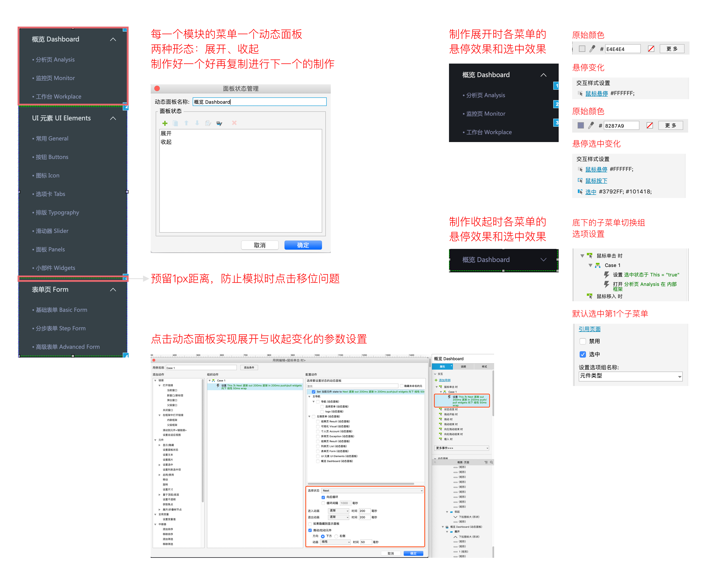
Task: Select 按钮 Buttons menu item
Action: pos(52,157)
